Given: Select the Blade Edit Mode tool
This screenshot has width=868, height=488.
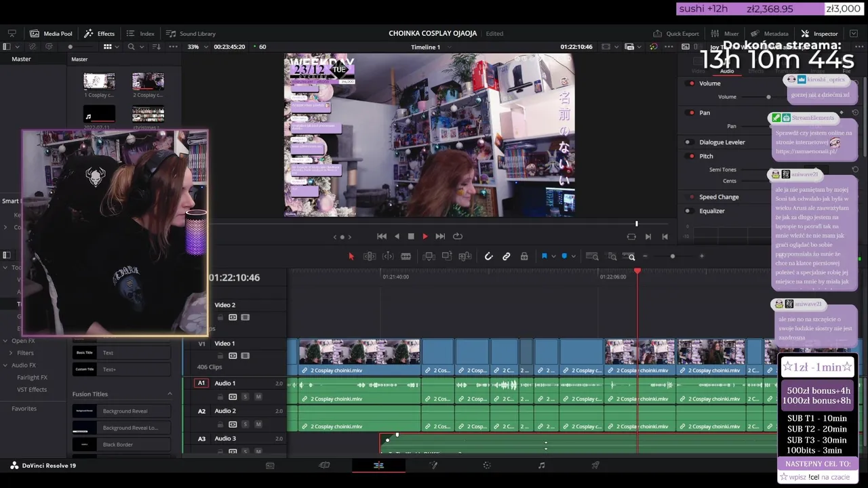Looking at the screenshot, I should [x=406, y=256].
